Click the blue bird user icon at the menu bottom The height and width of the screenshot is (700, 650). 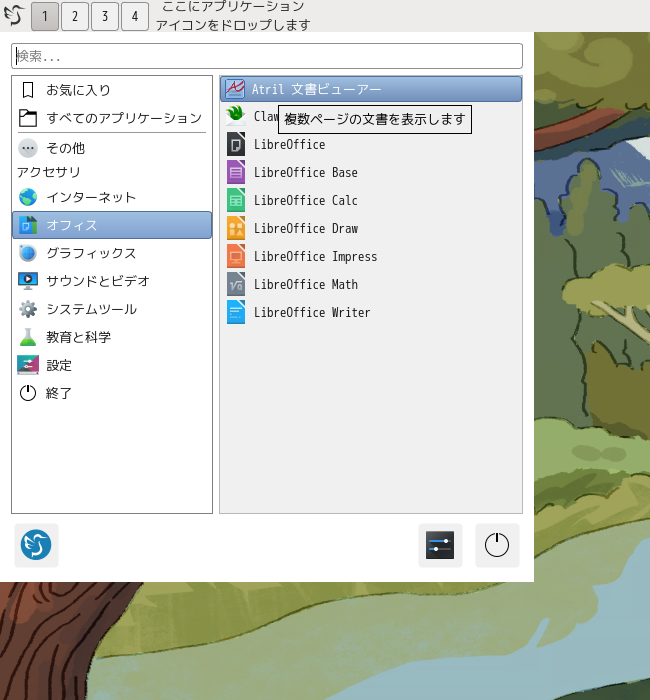(x=36, y=545)
